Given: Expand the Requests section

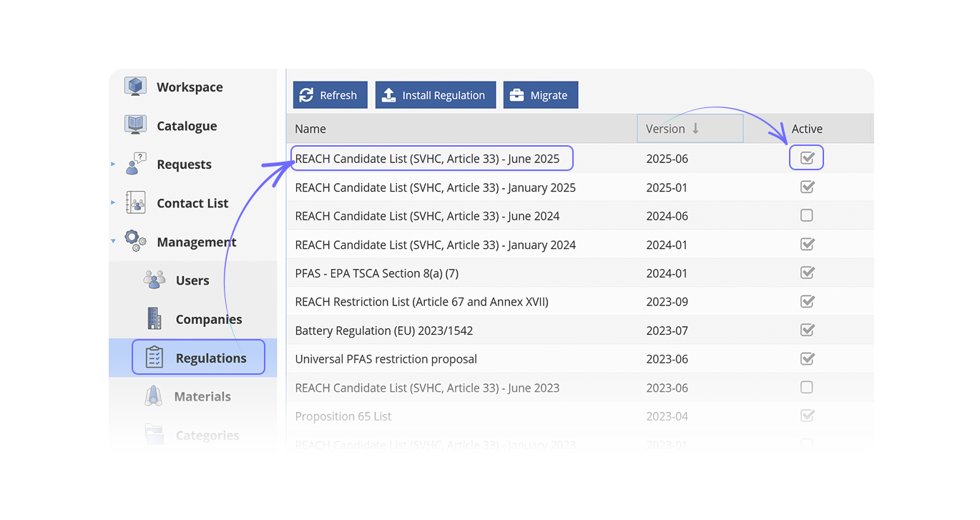Looking at the screenshot, I should (113, 163).
